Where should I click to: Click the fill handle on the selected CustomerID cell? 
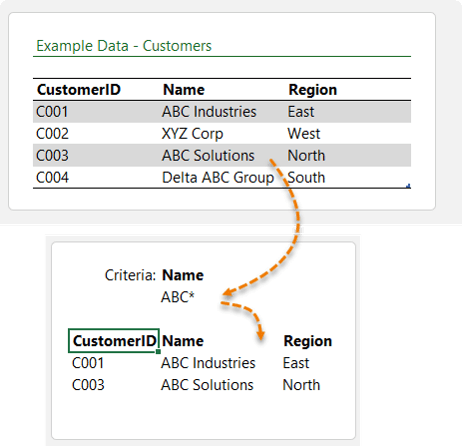[158, 351]
